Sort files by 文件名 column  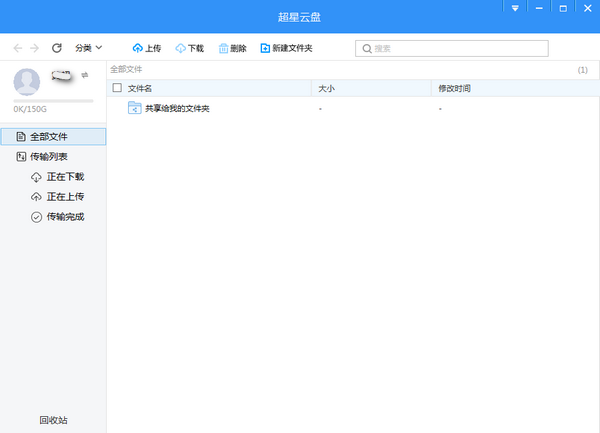coord(140,89)
